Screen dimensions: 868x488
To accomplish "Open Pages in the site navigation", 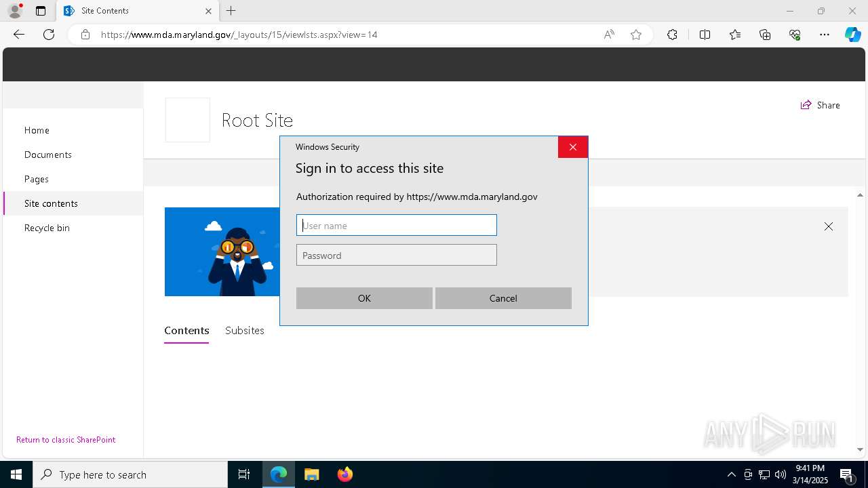I will (37, 179).
